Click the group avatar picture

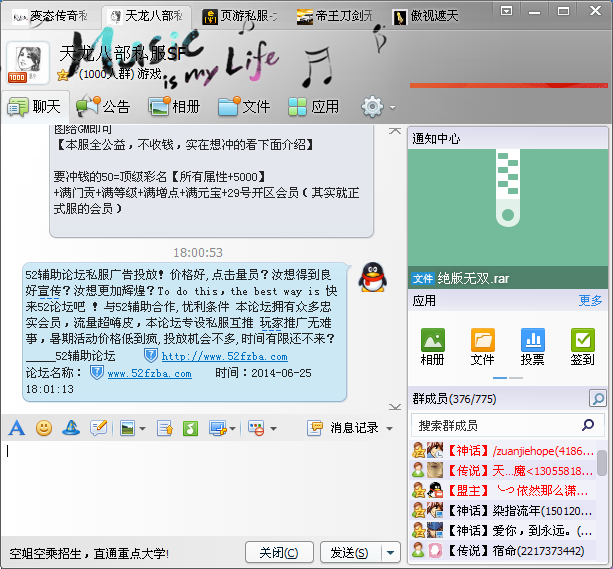(28, 63)
